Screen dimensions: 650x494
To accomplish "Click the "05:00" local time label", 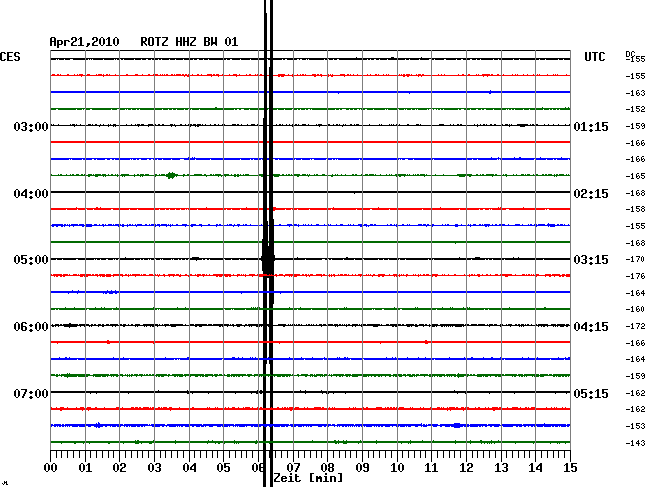I will click(31, 260).
